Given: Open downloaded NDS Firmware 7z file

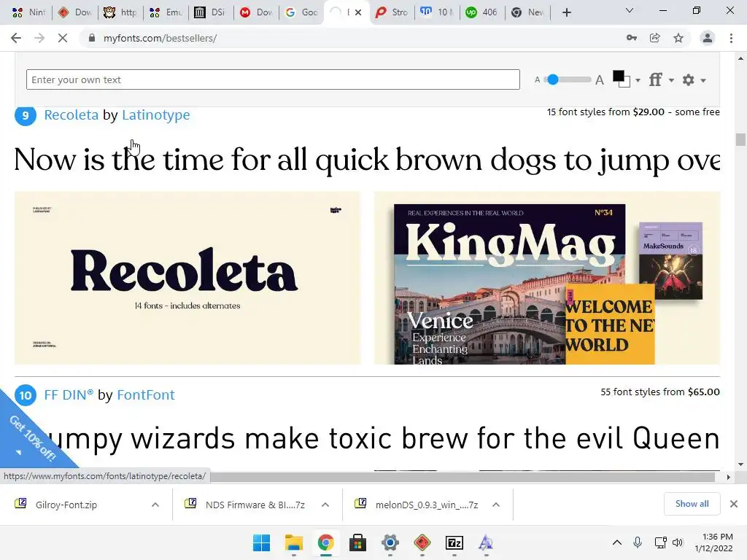Looking at the screenshot, I should coord(255,505).
